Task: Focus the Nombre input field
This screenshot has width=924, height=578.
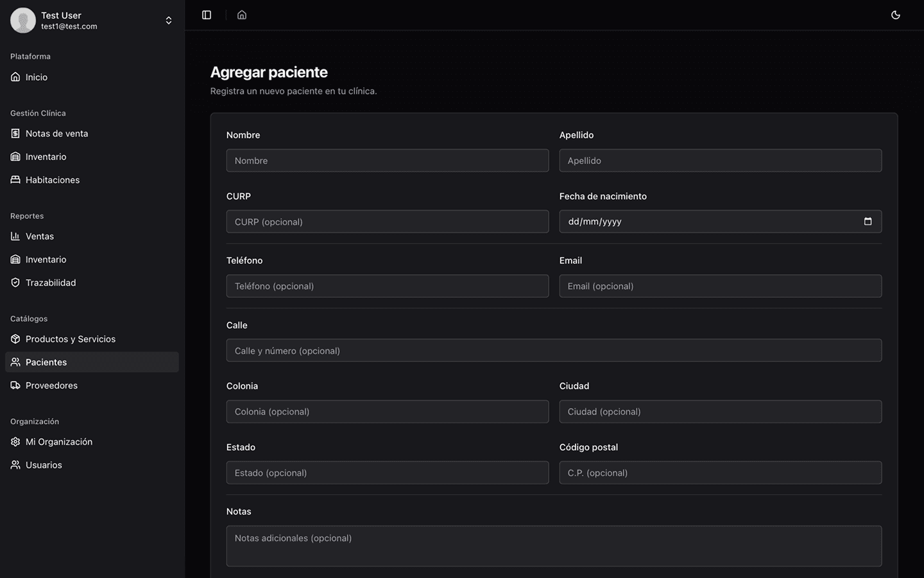Action: 387,161
